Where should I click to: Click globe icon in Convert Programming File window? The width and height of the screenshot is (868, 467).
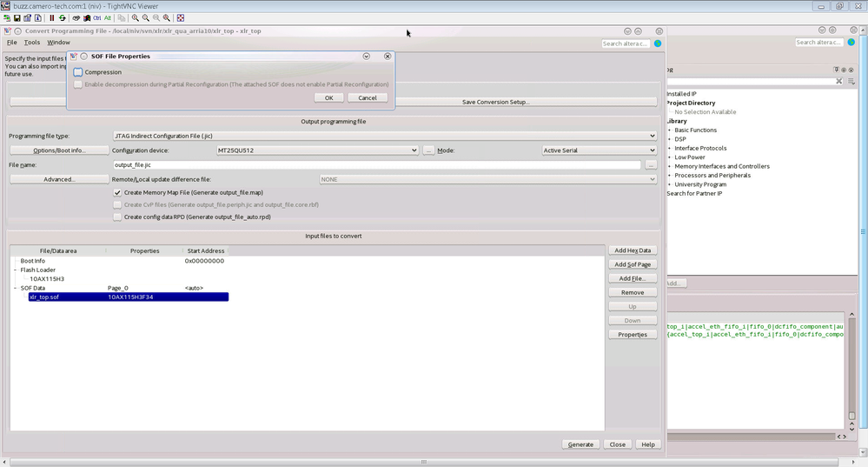658,43
